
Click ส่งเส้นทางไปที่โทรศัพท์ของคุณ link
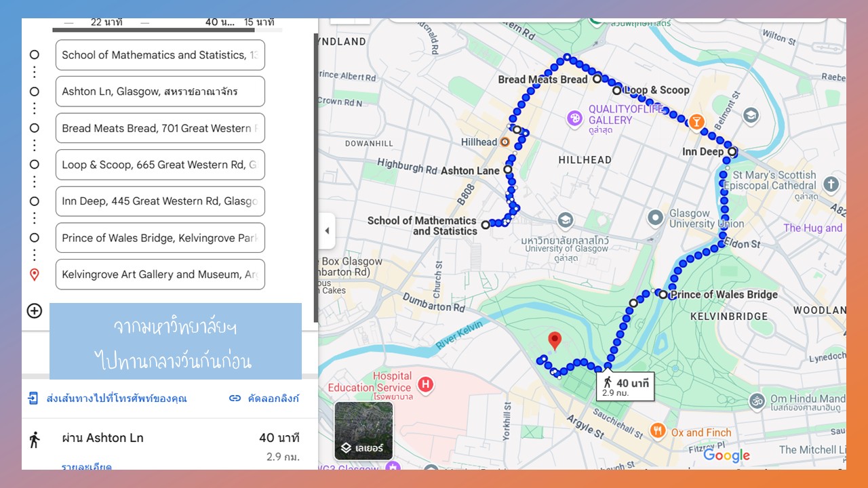116,399
